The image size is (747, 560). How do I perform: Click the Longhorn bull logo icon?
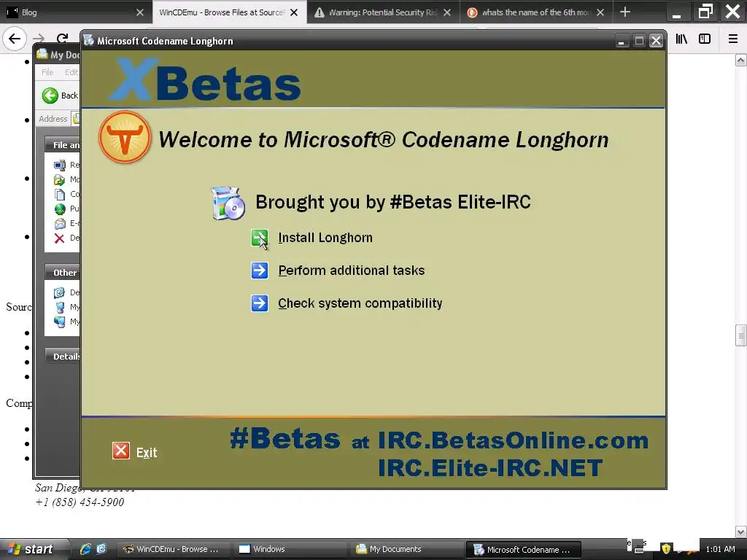coord(125,137)
